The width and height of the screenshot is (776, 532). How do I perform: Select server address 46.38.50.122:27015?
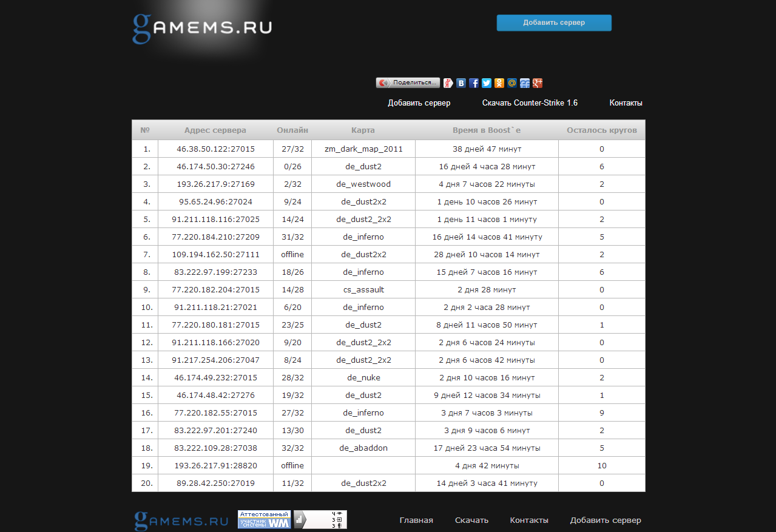click(x=215, y=149)
